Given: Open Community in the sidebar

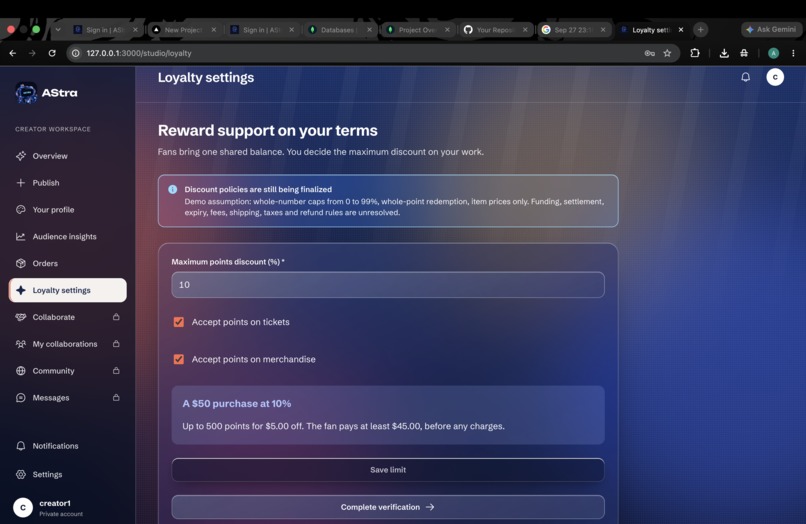Looking at the screenshot, I should tap(67, 371).
